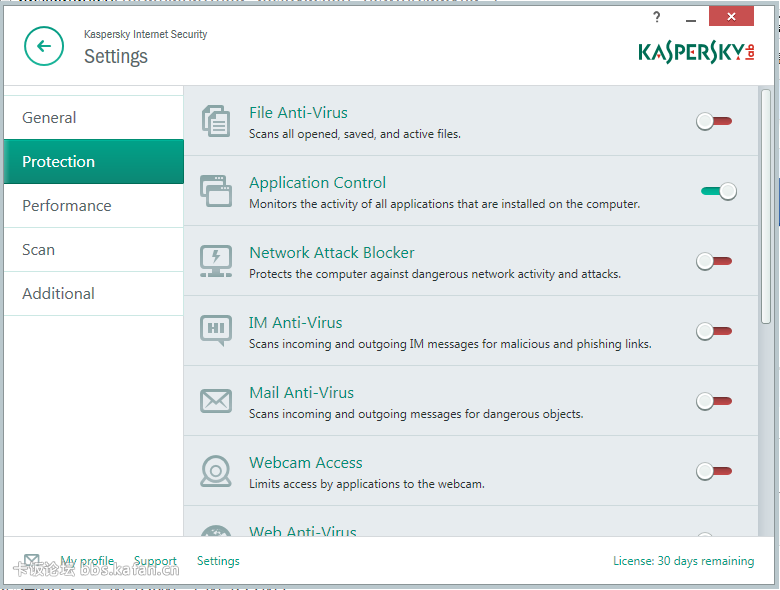Go back using the circular arrow button
Image resolution: width=780 pixels, height=590 pixels.
coord(44,46)
